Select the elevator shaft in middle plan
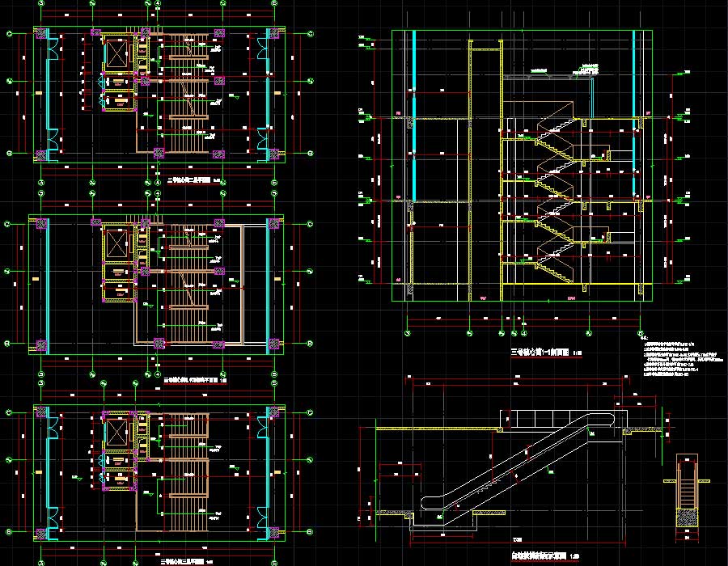The height and width of the screenshot is (566, 728). tap(116, 244)
